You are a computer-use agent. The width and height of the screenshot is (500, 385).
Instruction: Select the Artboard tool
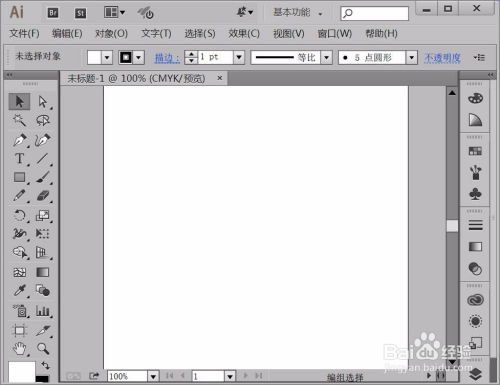tap(19, 330)
